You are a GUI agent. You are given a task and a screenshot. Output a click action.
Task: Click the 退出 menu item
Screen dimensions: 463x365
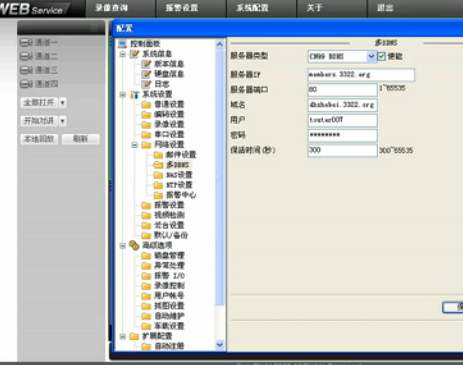tap(385, 8)
